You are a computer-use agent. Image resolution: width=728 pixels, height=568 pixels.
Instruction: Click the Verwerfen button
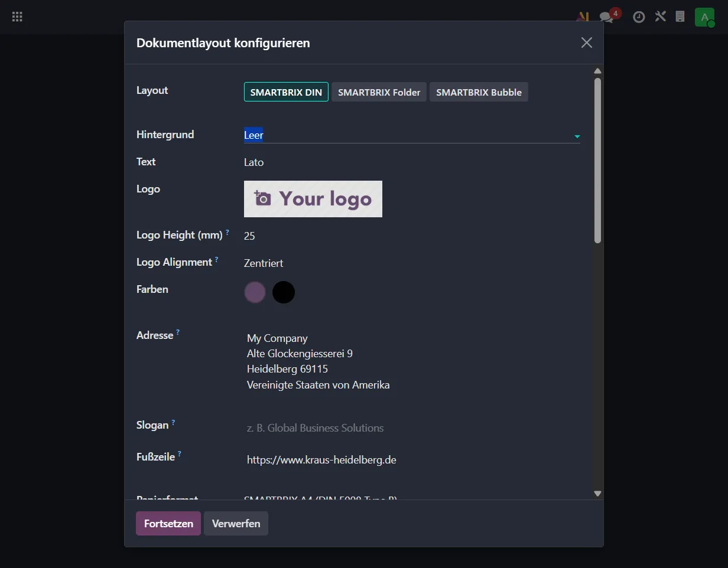pyautogui.click(x=236, y=524)
